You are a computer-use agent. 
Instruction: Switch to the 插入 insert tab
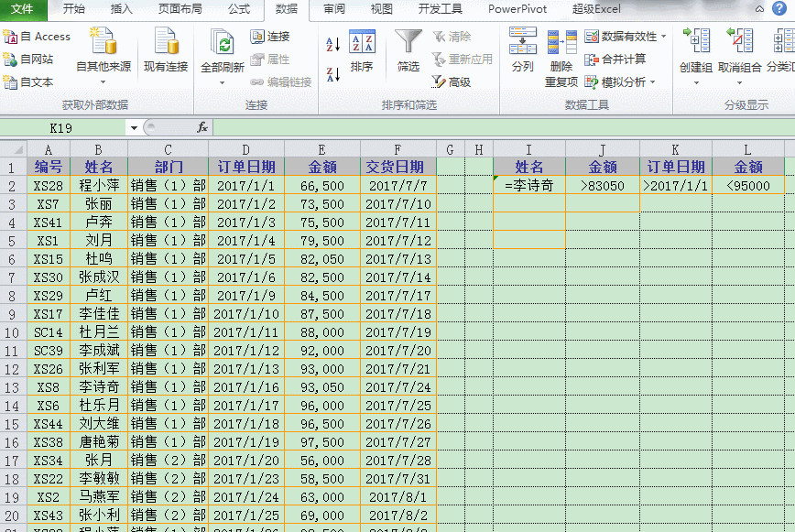[x=121, y=9]
